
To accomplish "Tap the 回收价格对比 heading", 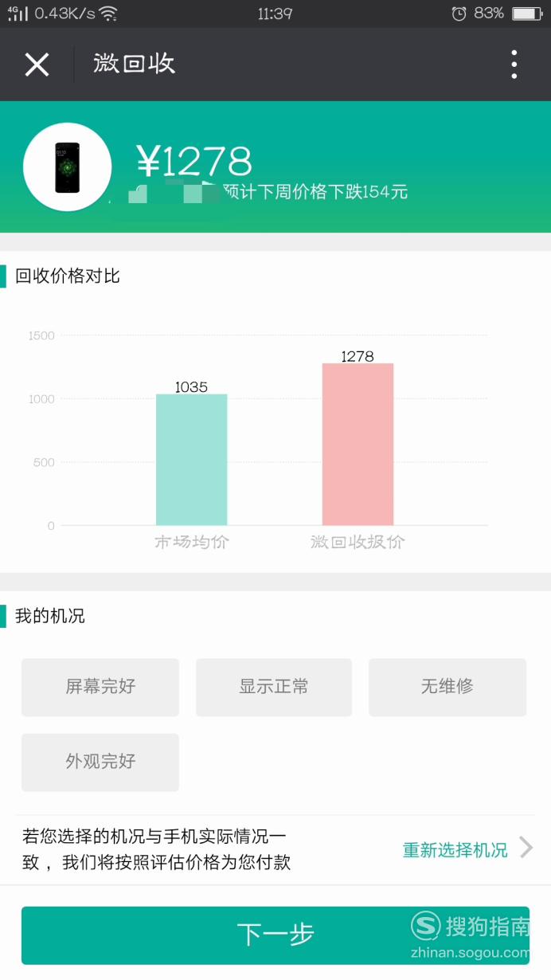I will coord(68,276).
